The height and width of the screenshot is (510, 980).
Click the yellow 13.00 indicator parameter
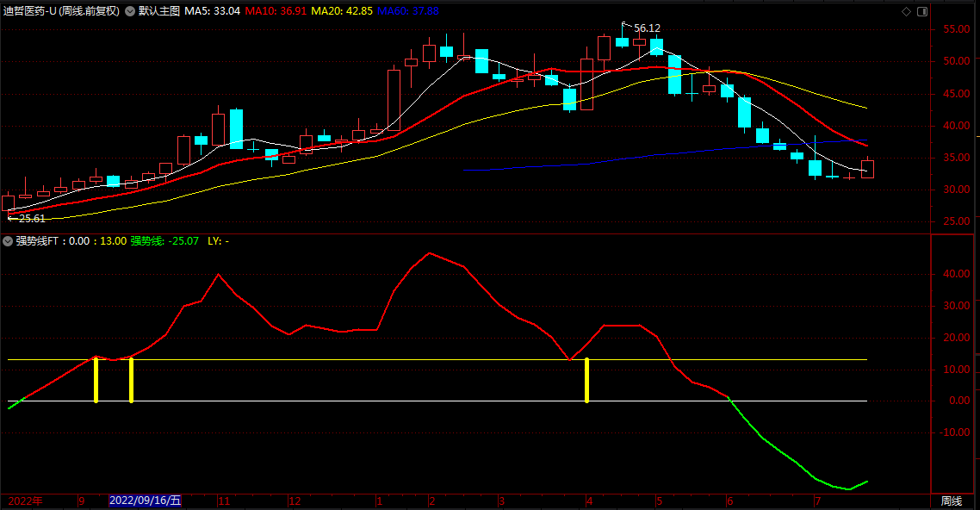click(x=113, y=241)
